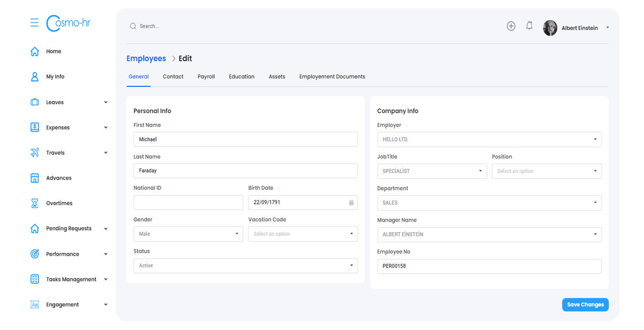Switch to the Employement Documents tab
Image resolution: width=644 pixels, height=330 pixels.
coord(332,77)
